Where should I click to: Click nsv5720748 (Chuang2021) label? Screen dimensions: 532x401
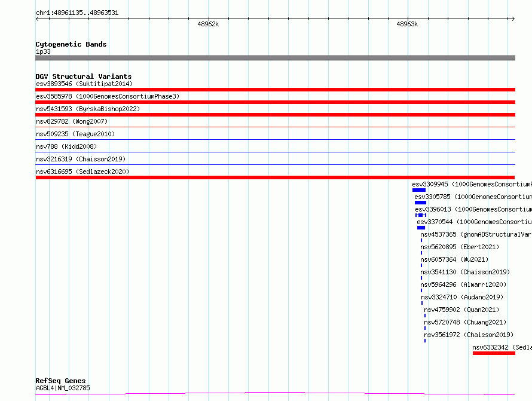point(465,322)
